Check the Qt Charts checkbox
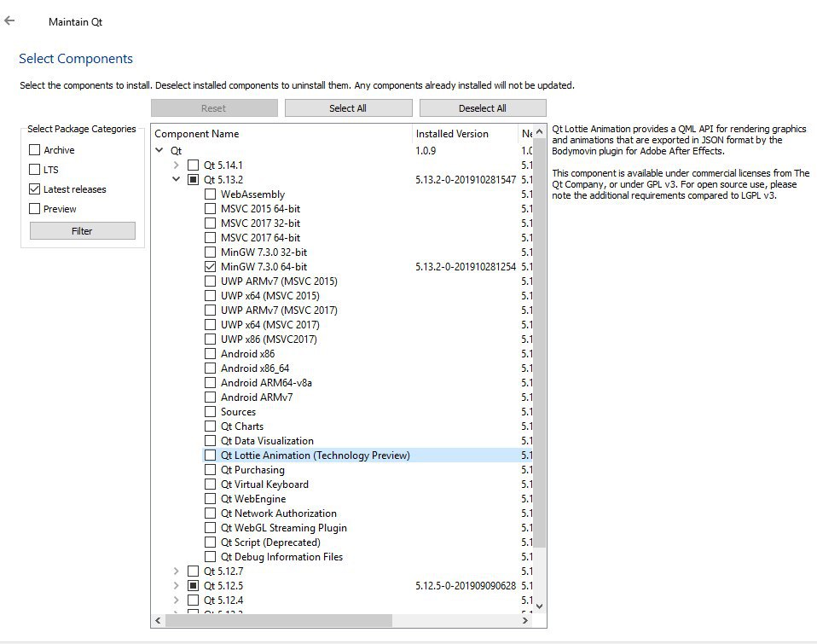The height and width of the screenshot is (644, 817). (x=210, y=426)
